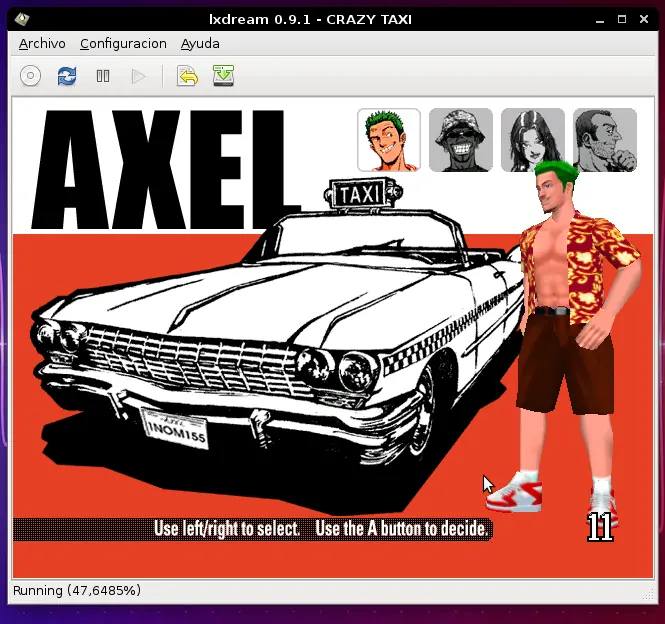The image size is (665, 624).
Task: Click the 'Running (47,6485%)' status text
Action: coord(77,590)
